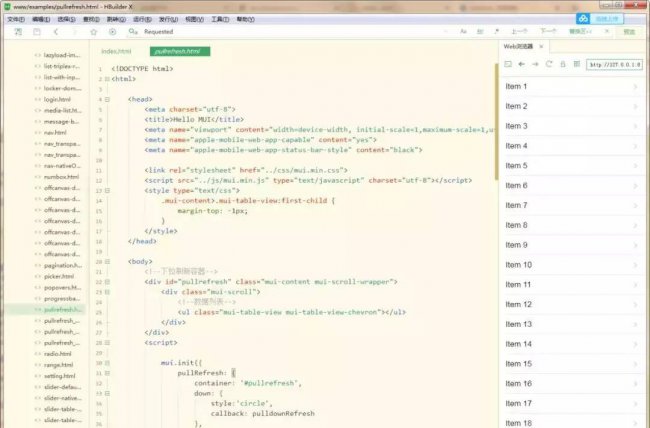Select the pullrefresh.html editor tab
Screen dimensions: 650x428
click(180, 51)
